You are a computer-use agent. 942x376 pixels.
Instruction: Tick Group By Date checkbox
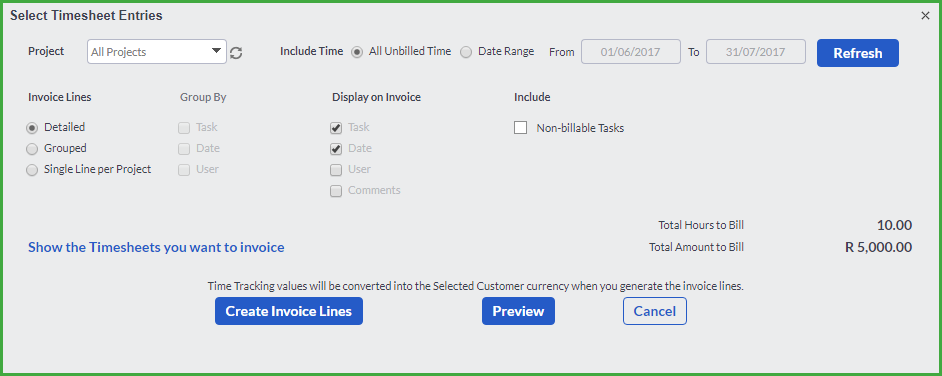coord(184,149)
